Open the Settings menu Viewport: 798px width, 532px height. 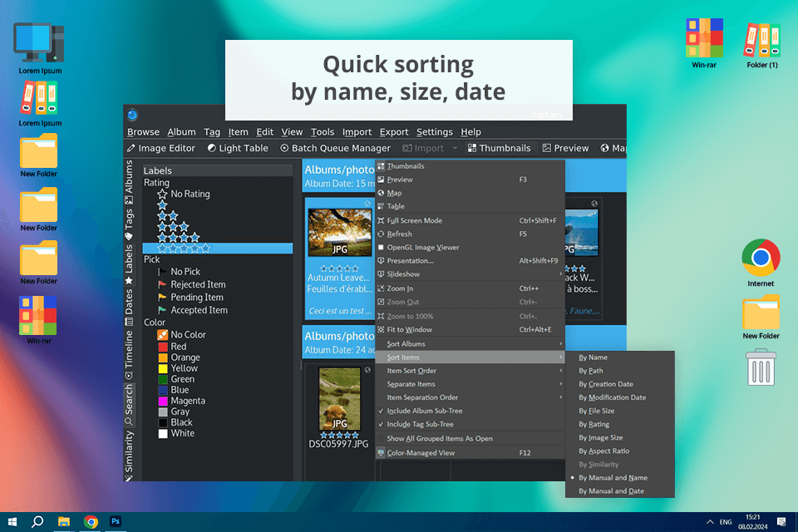pos(434,132)
